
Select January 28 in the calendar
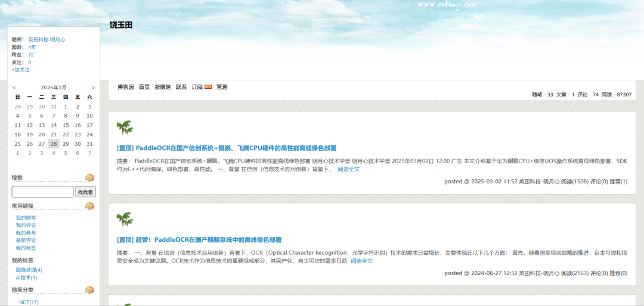54,143
